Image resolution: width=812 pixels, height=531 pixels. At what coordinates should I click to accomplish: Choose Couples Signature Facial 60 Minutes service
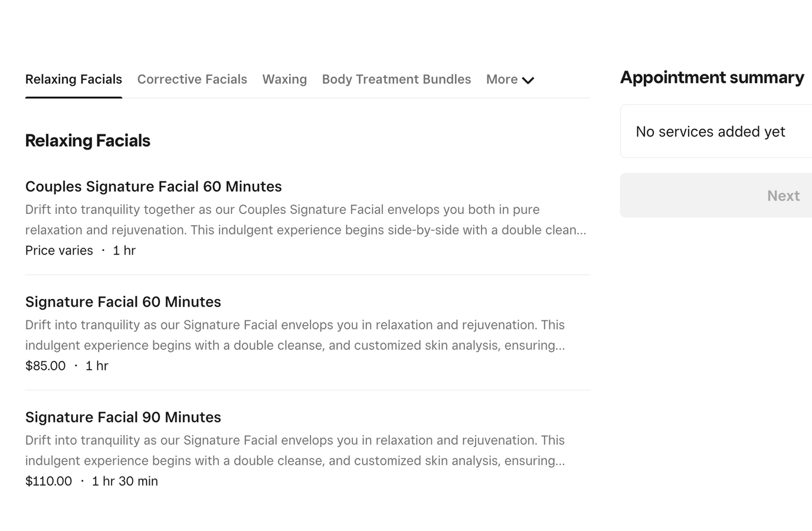pyautogui.click(x=153, y=187)
